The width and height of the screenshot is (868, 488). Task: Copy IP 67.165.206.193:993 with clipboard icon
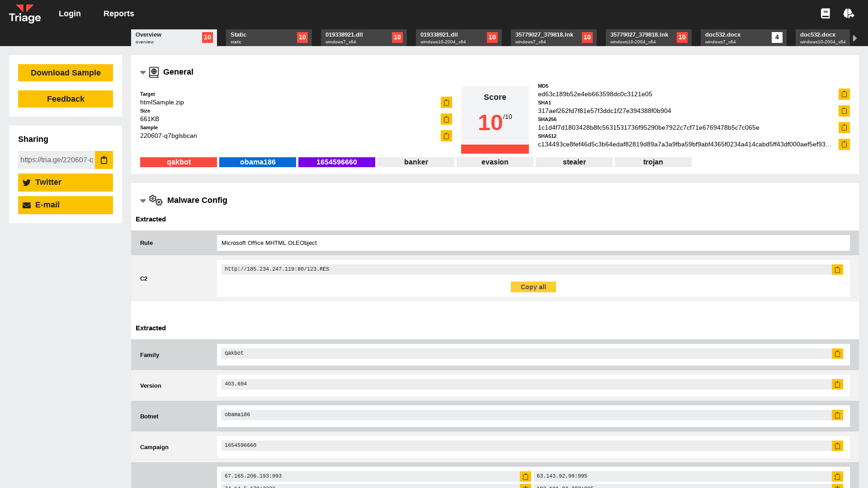point(525,476)
